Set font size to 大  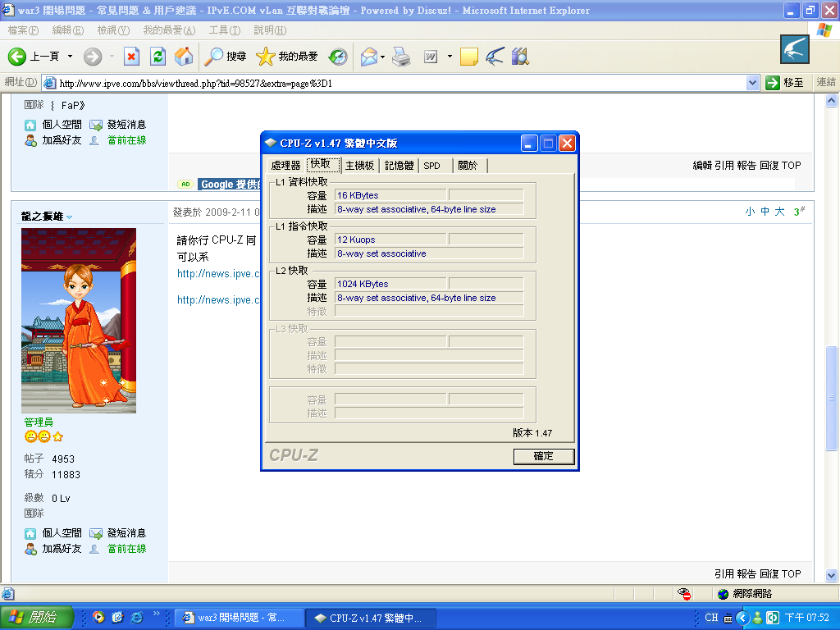point(779,212)
